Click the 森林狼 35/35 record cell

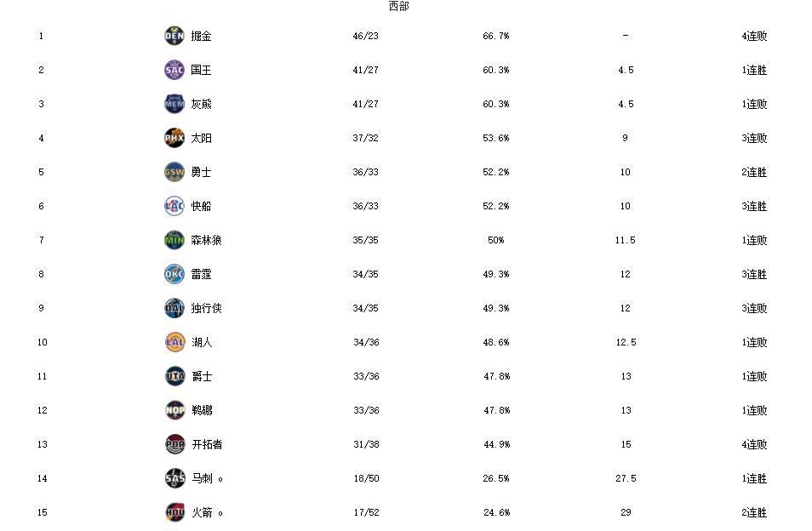365,240
